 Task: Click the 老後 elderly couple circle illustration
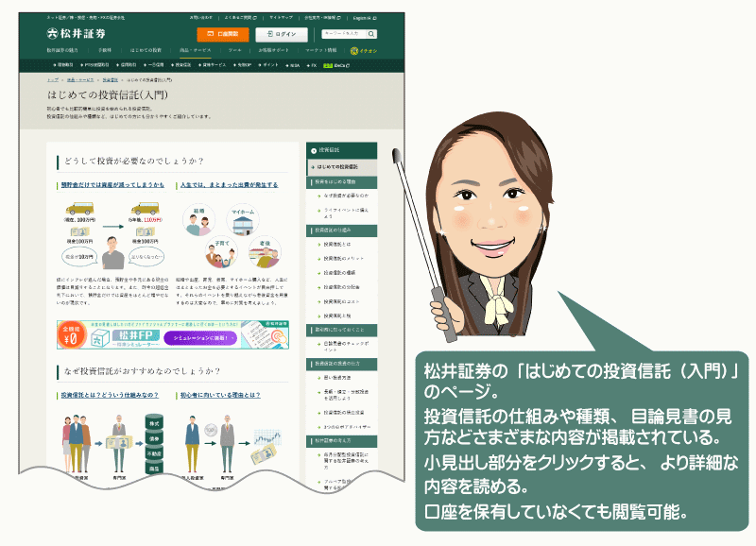click(265, 252)
